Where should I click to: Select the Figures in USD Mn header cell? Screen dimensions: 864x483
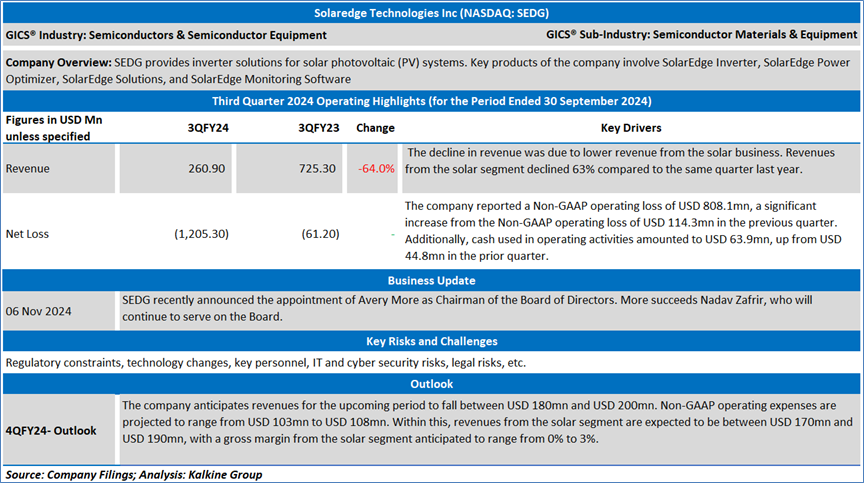tap(53, 128)
